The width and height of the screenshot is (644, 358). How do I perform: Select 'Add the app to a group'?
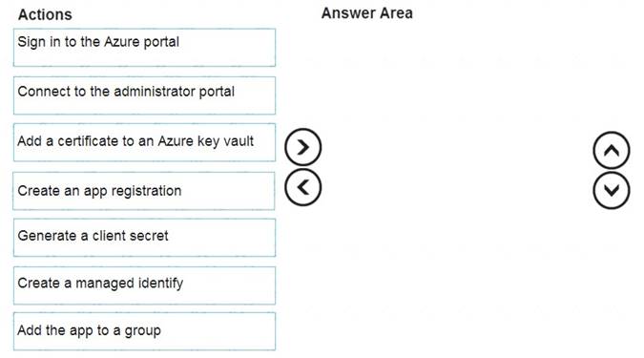coord(144,331)
